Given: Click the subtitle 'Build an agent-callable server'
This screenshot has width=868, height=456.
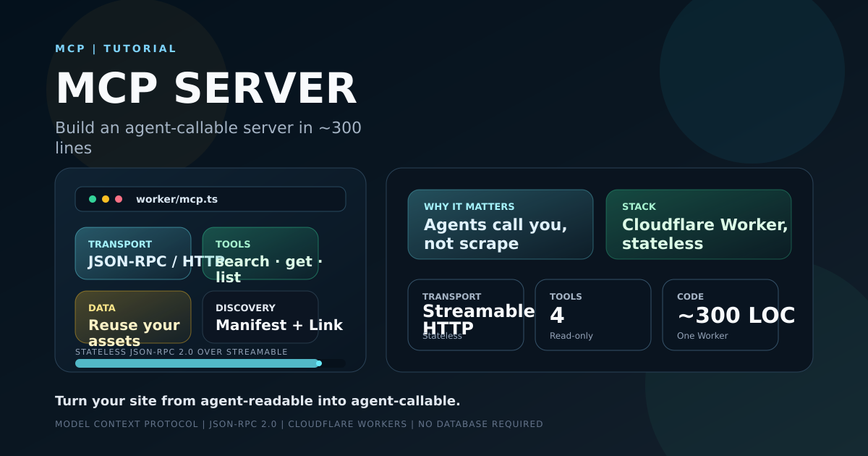Looking at the screenshot, I should tap(208, 138).
